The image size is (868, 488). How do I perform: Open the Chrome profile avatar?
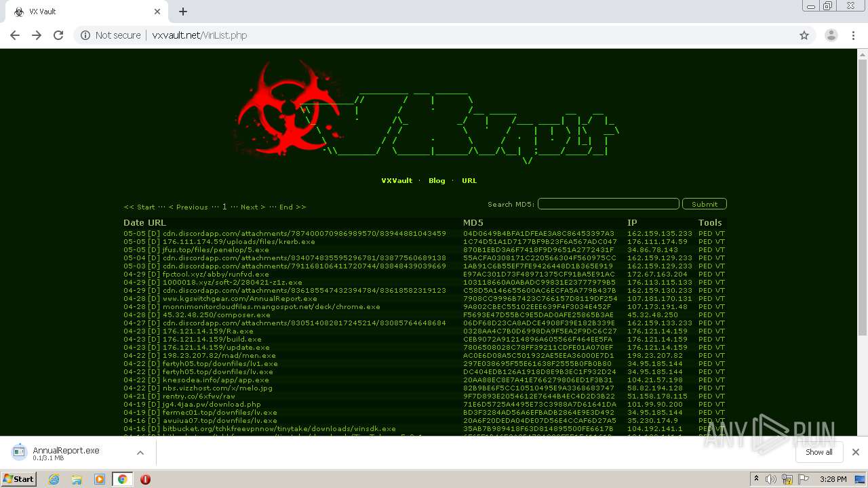(831, 35)
